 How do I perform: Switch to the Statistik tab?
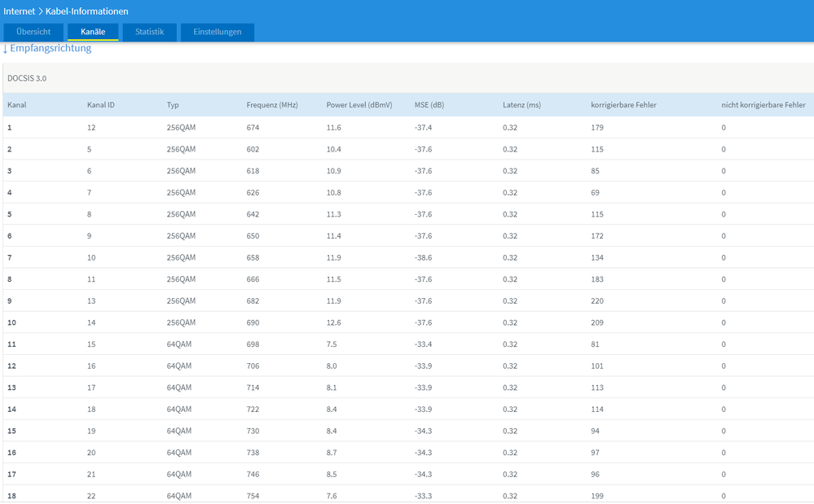[x=149, y=32]
